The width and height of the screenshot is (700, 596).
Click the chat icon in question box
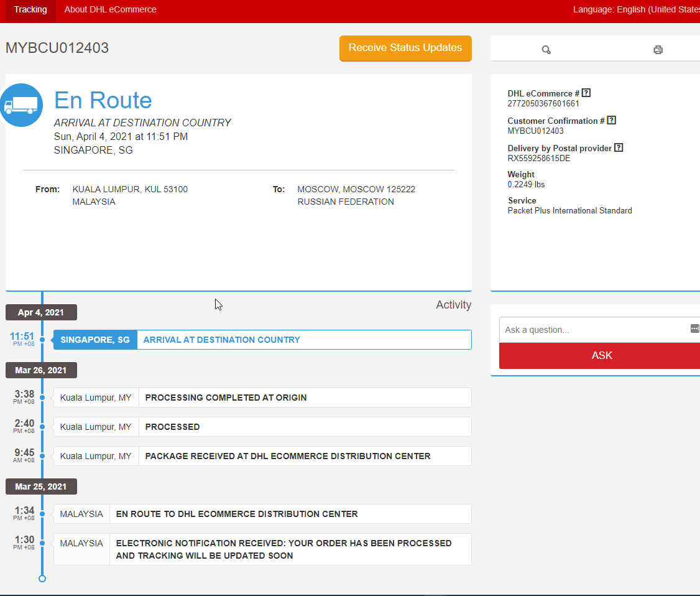(x=694, y=329)
